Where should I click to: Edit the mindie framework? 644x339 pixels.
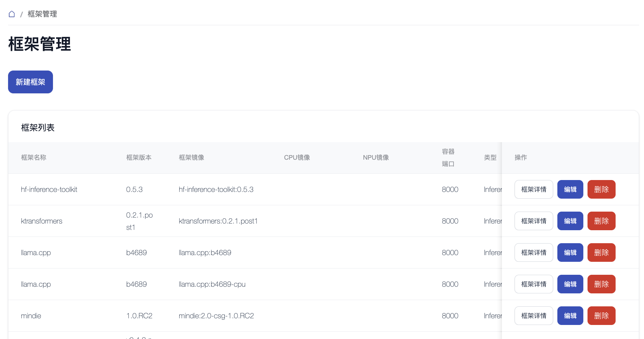click(x=570, y=316)
